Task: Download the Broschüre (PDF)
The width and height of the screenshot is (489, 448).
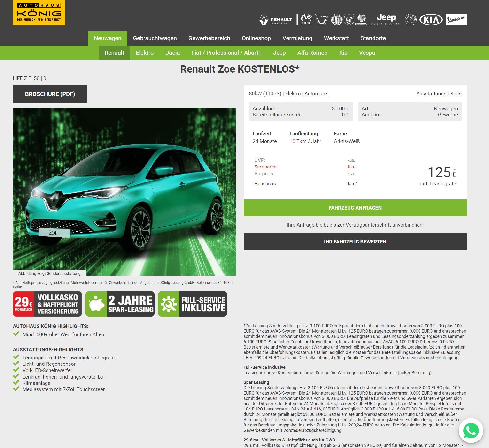Action: (x=50, y=94)
